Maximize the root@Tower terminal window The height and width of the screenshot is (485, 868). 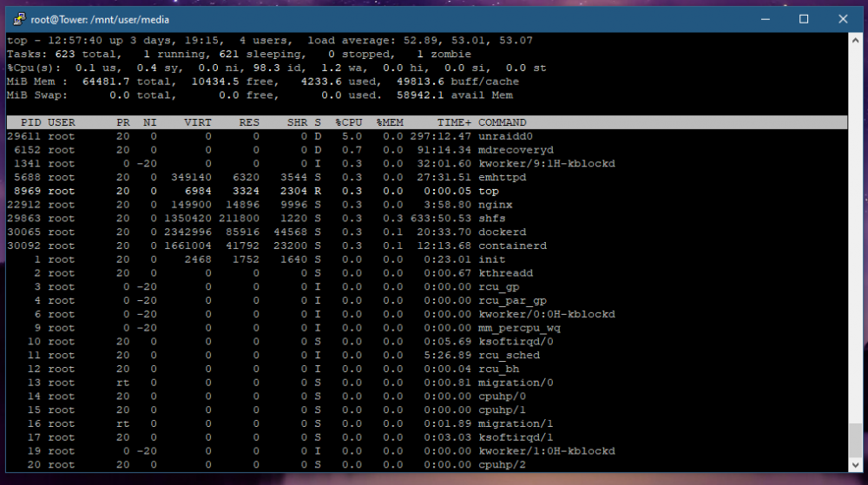pyautogui.click(x=804, y=19)
